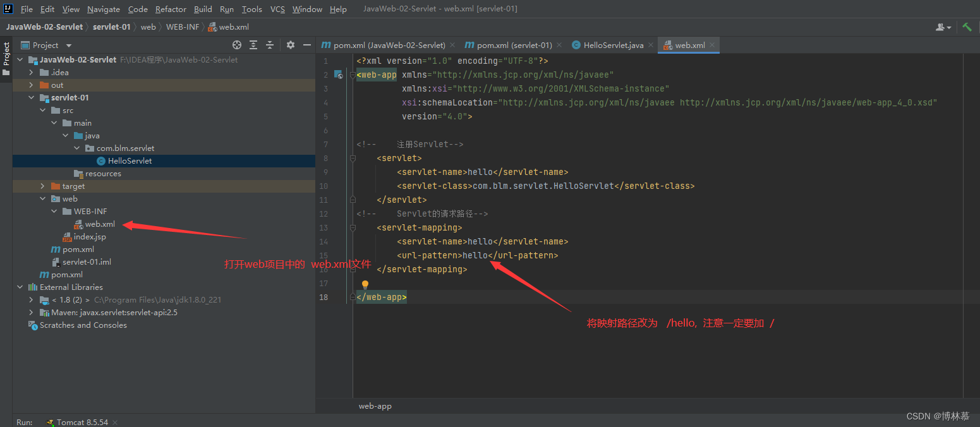980x427 pixels.
Task: Click the WEB-INF breadcrumb in the navigation bar
Action: [x=182, y=27]
